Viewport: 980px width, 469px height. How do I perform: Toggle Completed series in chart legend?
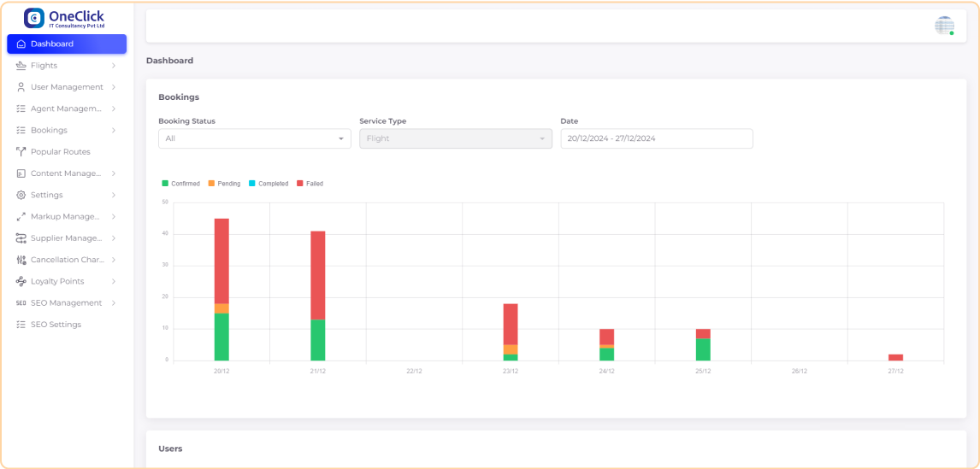(x=269, y=184)
